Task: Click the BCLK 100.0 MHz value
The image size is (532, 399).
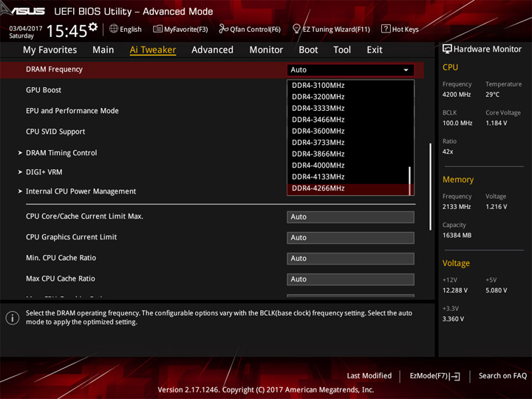Action: tap(457, 123)
